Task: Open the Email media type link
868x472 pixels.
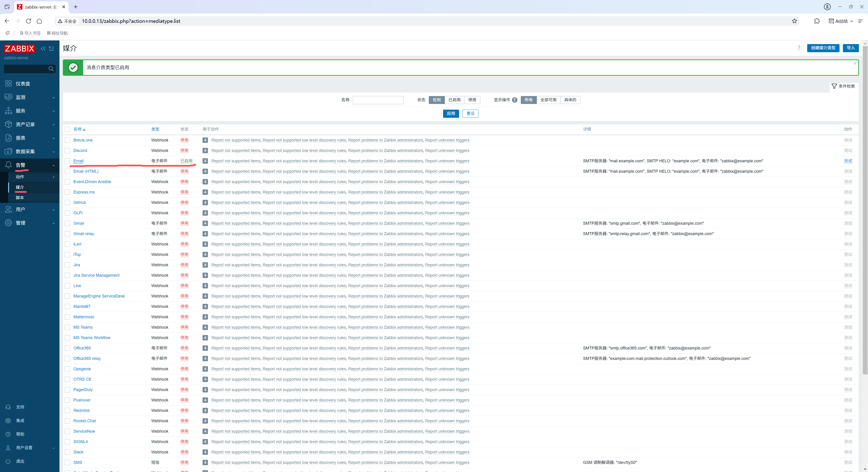Action: [78, 161]
